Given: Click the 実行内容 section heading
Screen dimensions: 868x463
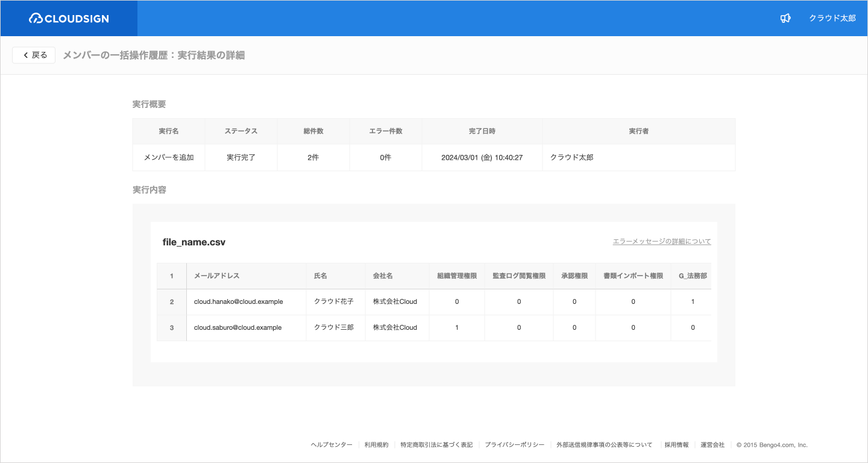Looking at the screenshot, I should click(149, 190).
